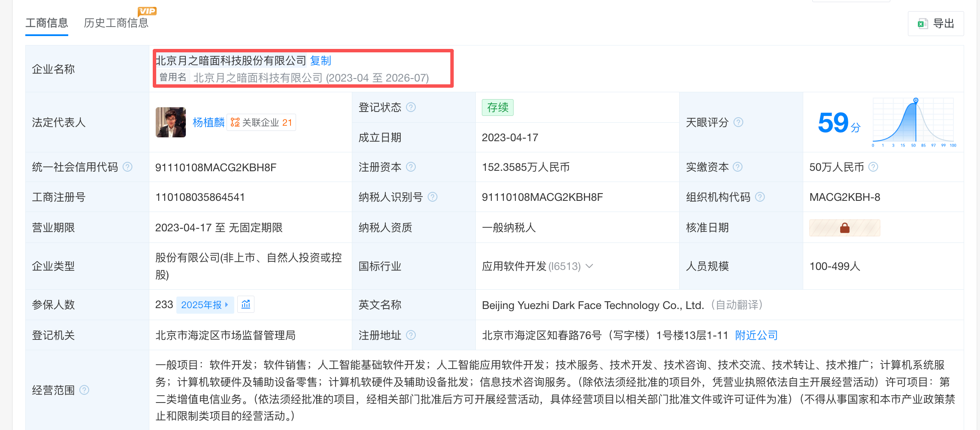Click the 存续 status tag

point(498,107)
